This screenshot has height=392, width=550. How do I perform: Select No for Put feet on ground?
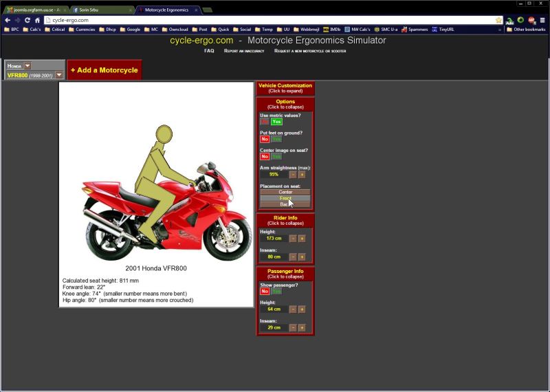[265, 139]
